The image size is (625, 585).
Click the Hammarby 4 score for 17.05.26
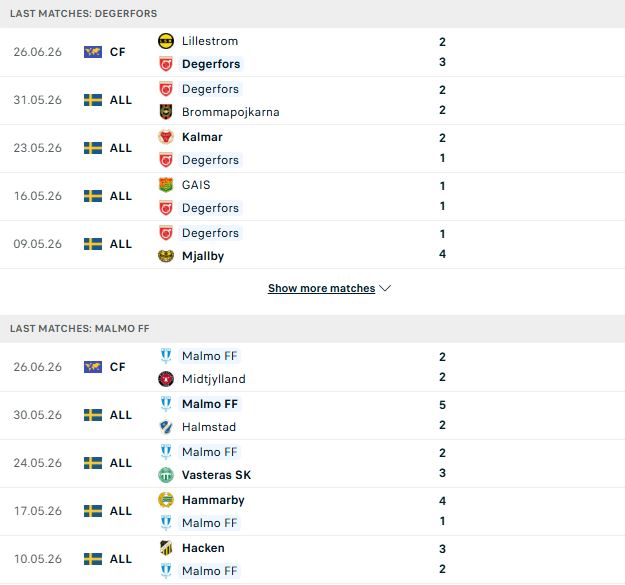442,501
